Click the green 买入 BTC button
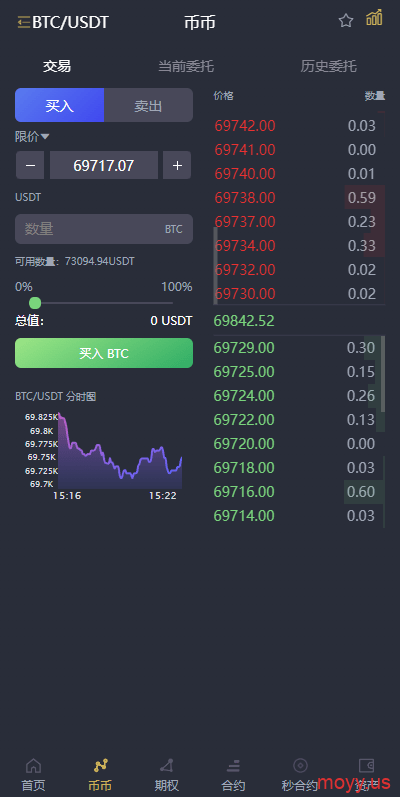Screen dimensions: 400x797 104,353
